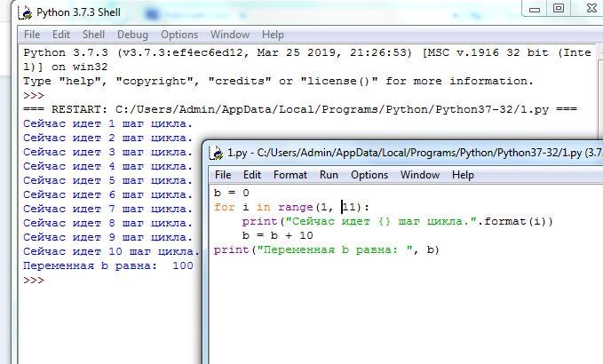Click output line 'Сейчас идет 1 шаг цикла.'

(x=107, y=123)
